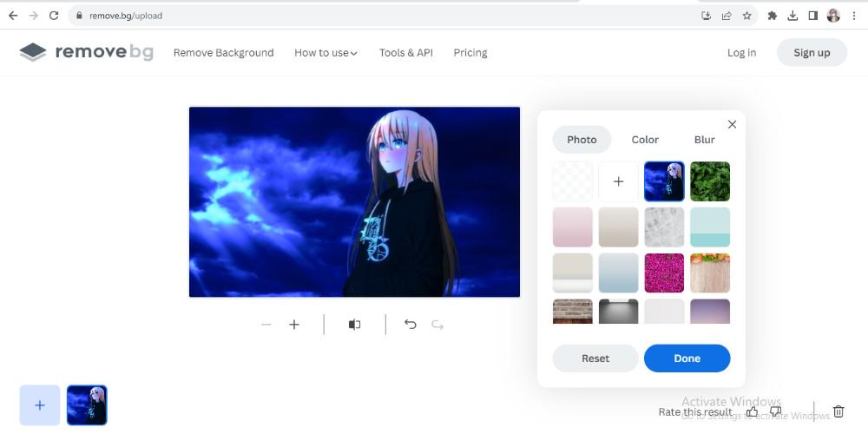Viewport: 868px width, 434px height.
Task: Toggle the browser side panel
Action: 812,16
